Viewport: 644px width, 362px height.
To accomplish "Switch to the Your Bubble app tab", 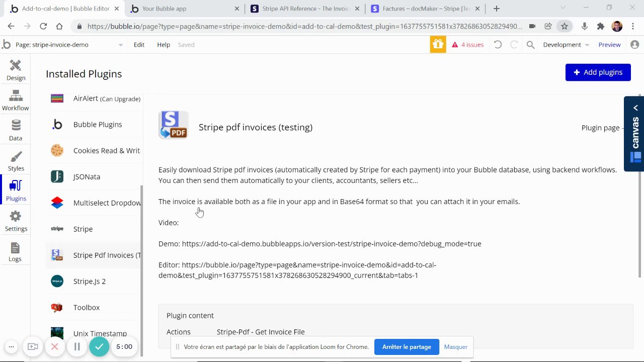I will (x=185, y=9).
